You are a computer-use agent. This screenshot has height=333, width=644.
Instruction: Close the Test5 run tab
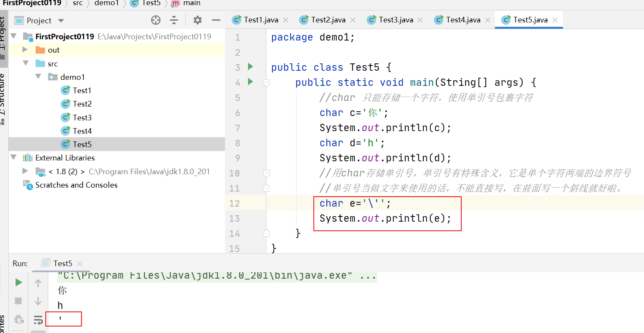79,264
